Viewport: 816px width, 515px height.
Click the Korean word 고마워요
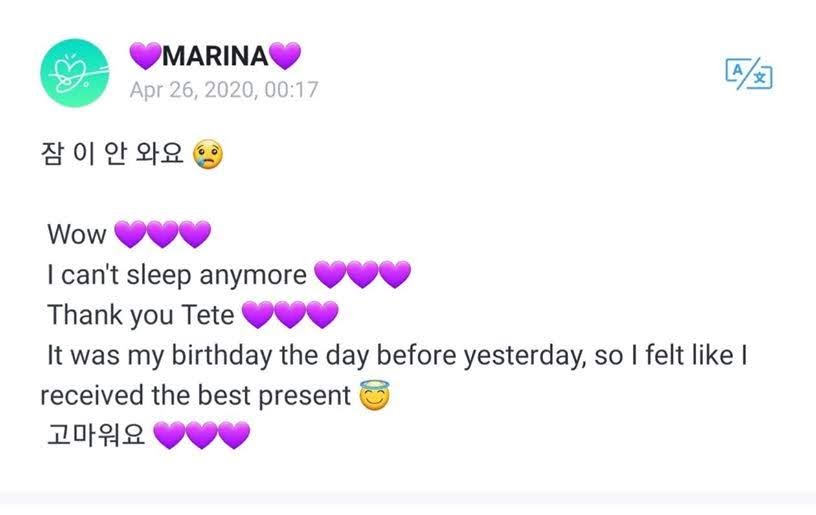(96, 435)
